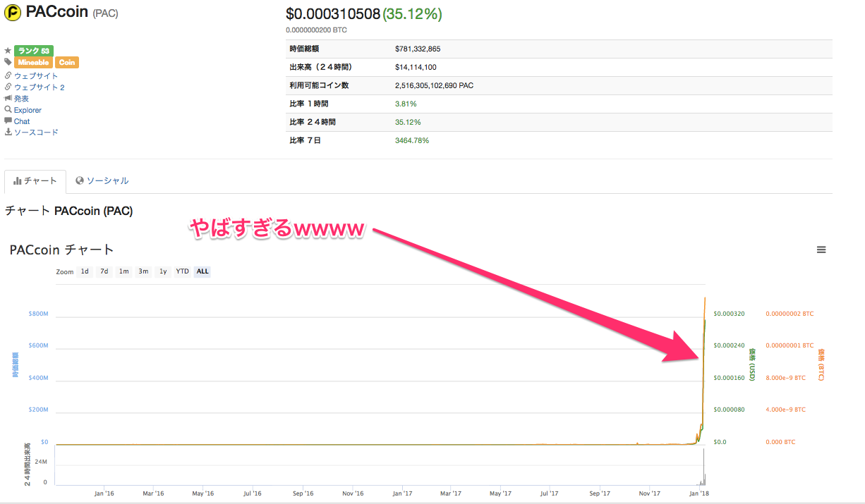Set chart zoom to 7d
This screenshot has height=504, width=865.
point(104,271)
